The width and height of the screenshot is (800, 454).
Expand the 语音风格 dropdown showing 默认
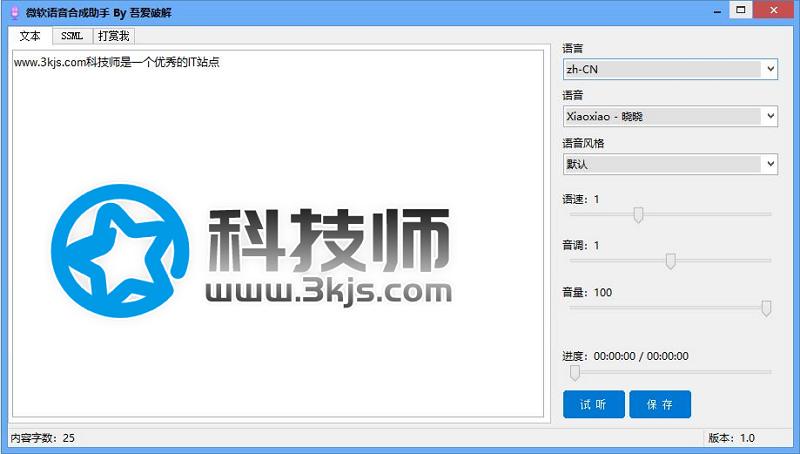click(x=670, y=164)
